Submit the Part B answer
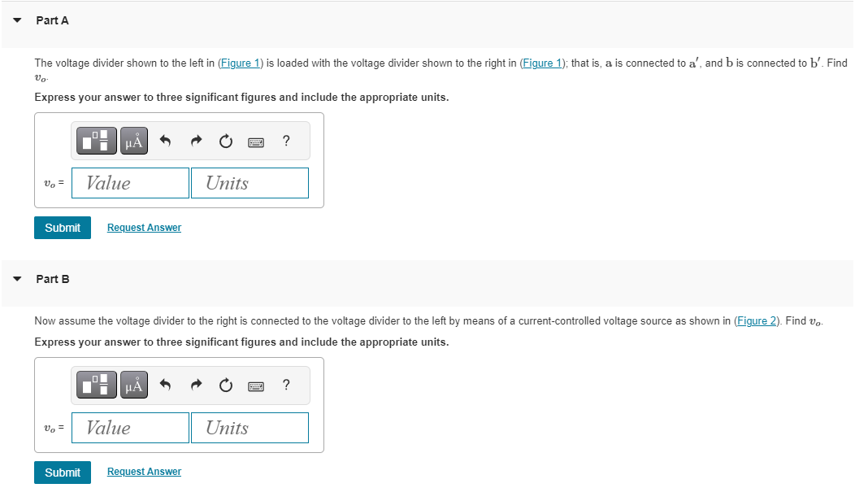This screenshot has height=501, width=868. pos(62,473)
